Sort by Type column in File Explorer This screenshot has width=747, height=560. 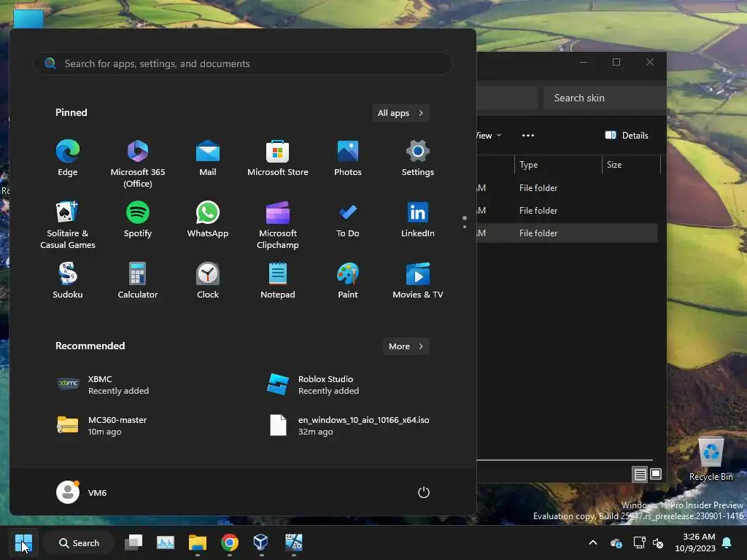pyautogui.click(x=558, y=165)
